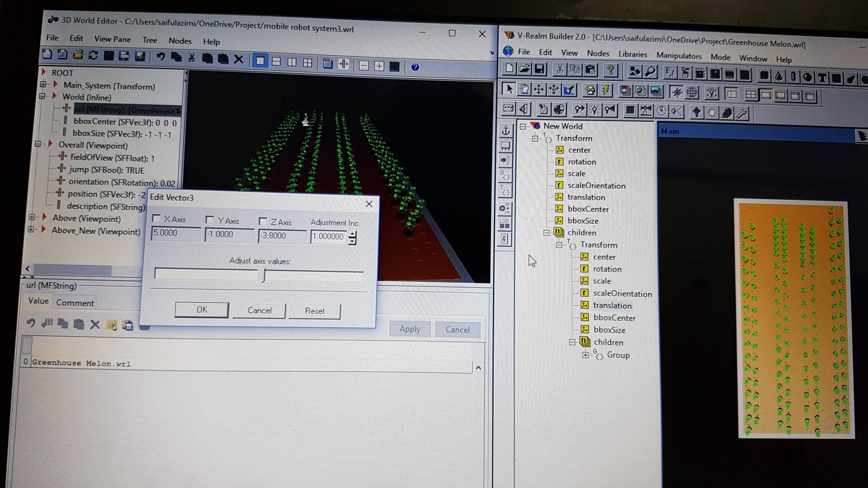Click the wrench icon in V-Realm toolbar

coord(742,114)
